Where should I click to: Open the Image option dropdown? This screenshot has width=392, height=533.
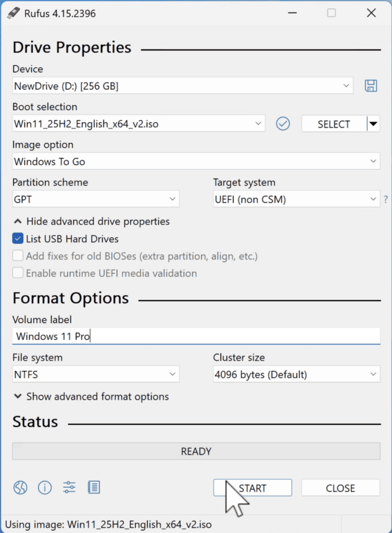196,161
